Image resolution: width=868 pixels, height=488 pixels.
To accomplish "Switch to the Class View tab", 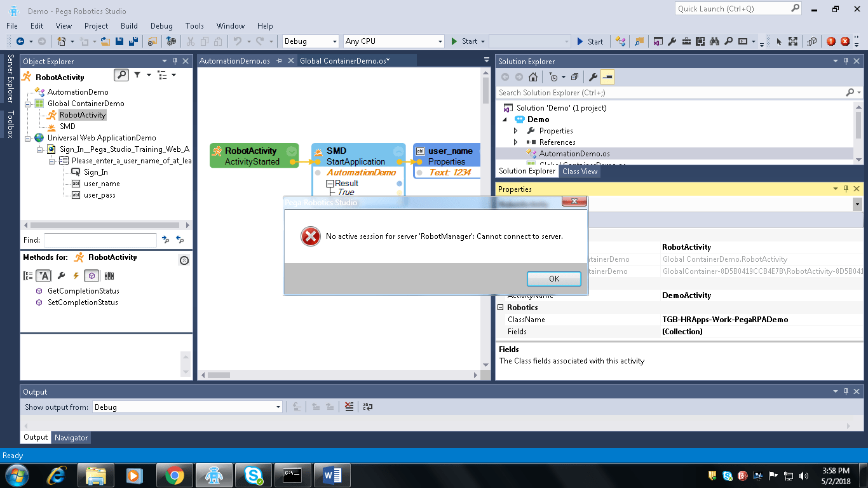I will tap(580, 172).
